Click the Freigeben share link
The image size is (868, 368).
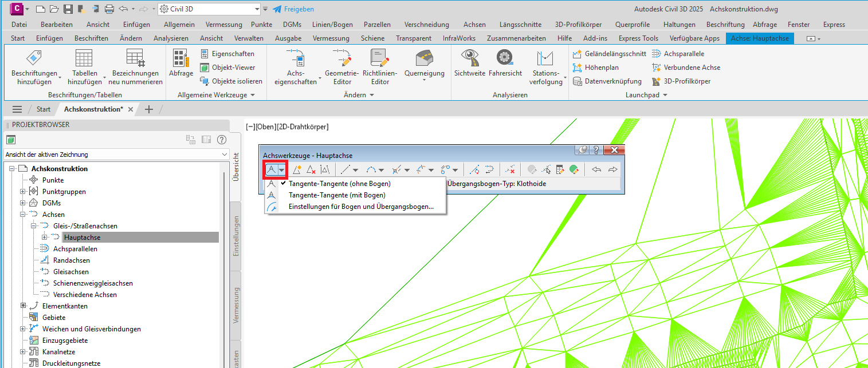293,9
